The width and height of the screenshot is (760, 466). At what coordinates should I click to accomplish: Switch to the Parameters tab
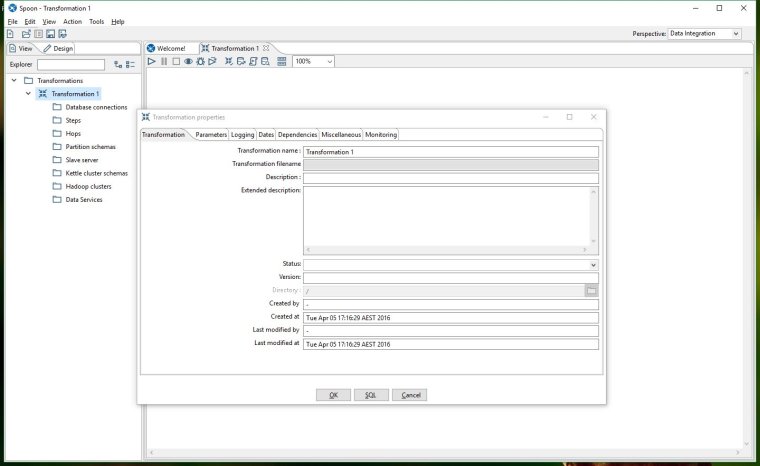pyautogui.click(x=211, y=134)
